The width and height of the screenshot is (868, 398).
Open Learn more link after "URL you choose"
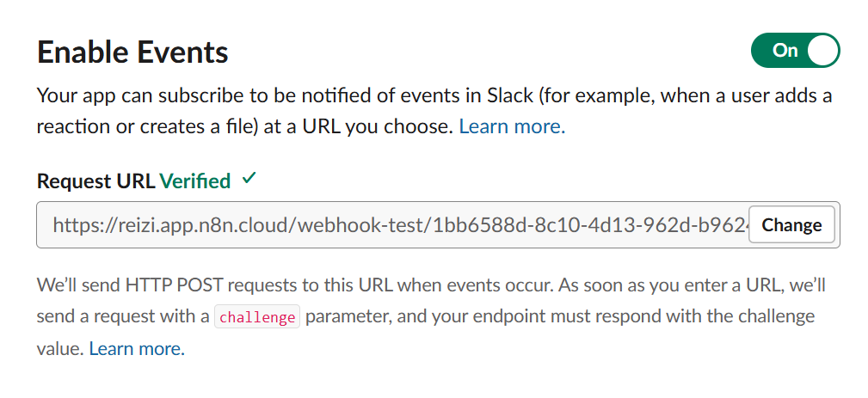click(512, 127)
